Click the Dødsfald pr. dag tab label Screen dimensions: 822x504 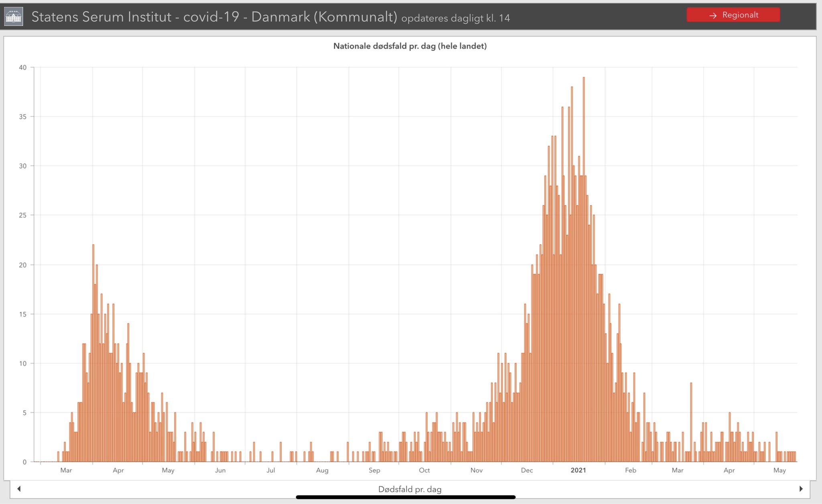[410, 489]
